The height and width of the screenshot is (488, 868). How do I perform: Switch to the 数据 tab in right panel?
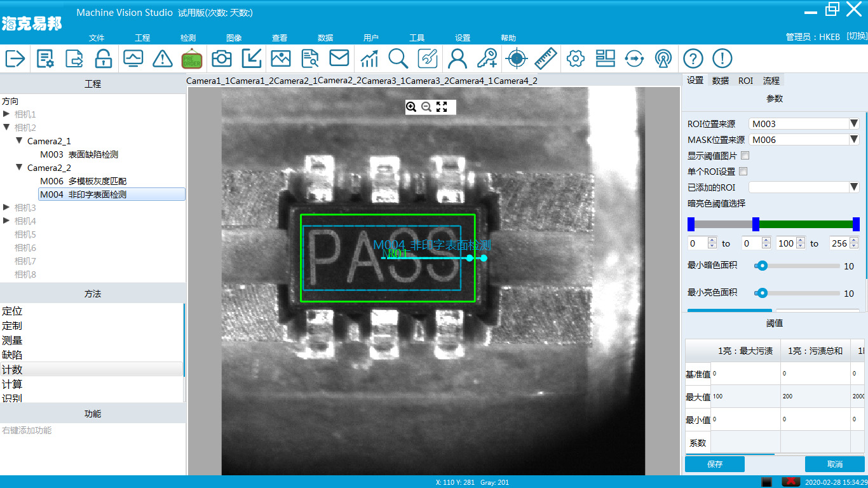[x=720, y=81]
